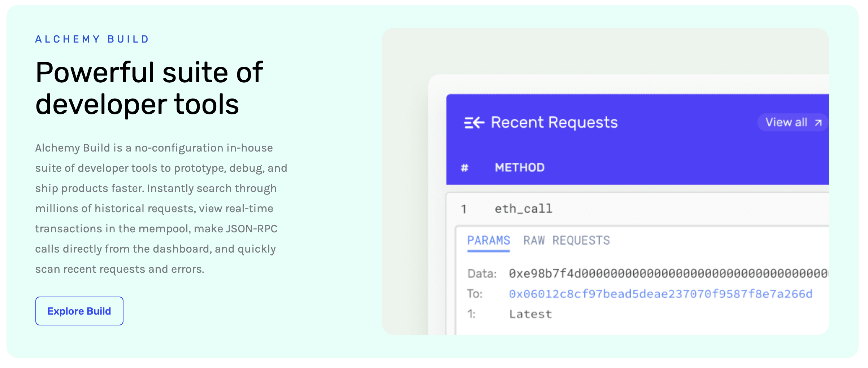
Task: Click the 1: parameter label
Action: tap(471, 314)
